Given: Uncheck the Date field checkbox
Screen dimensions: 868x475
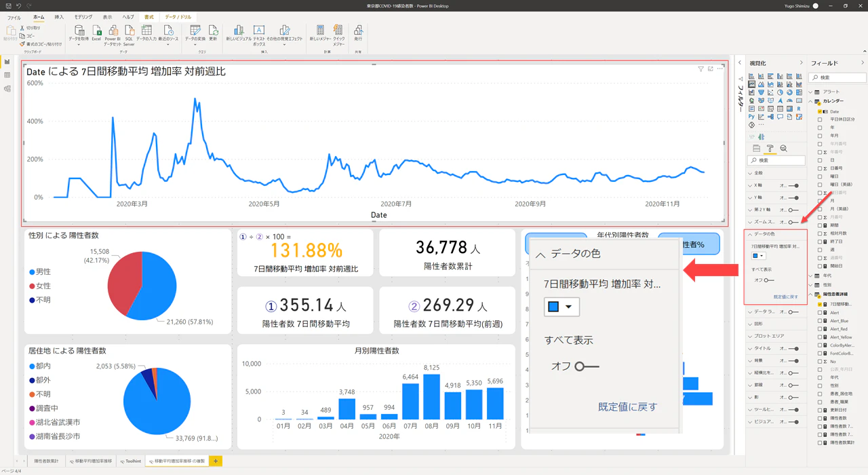Looking at the screenshot, I should click(820, 111).
